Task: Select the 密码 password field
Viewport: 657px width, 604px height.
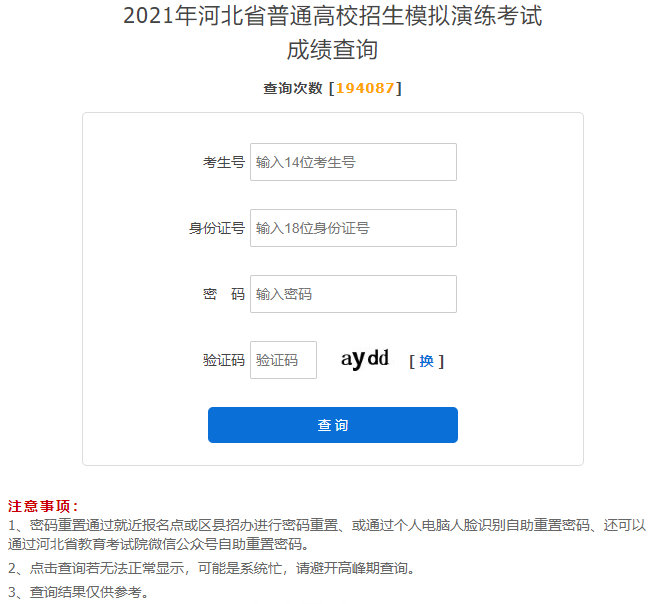Action: coord(353,294)
